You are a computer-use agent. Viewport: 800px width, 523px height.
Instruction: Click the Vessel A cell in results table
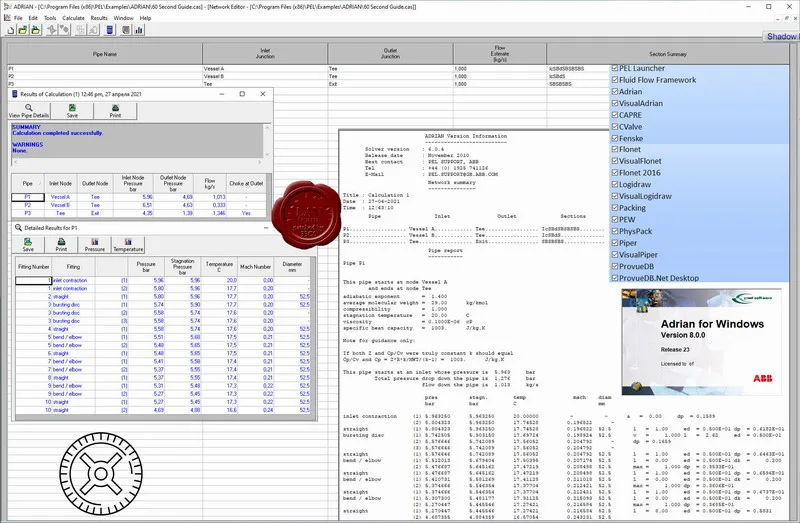[60, 197]
